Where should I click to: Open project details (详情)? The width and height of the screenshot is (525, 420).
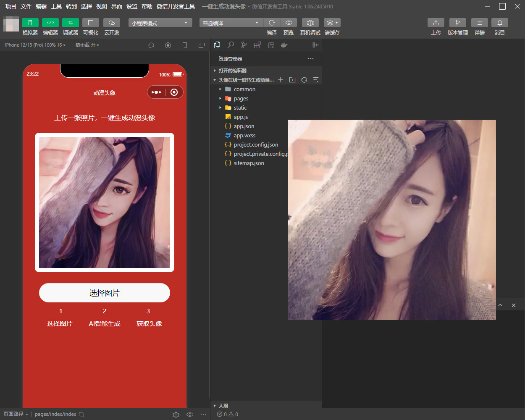point(480,23)
